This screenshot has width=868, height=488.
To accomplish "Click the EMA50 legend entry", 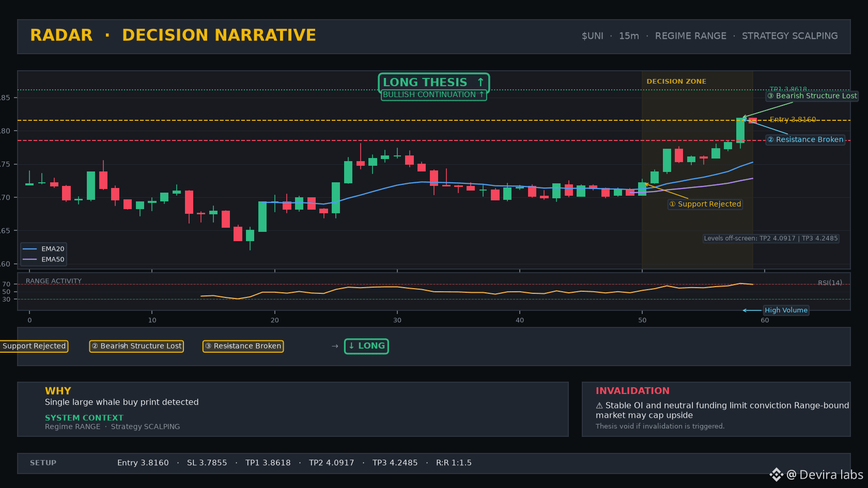I will click(44, 260).
